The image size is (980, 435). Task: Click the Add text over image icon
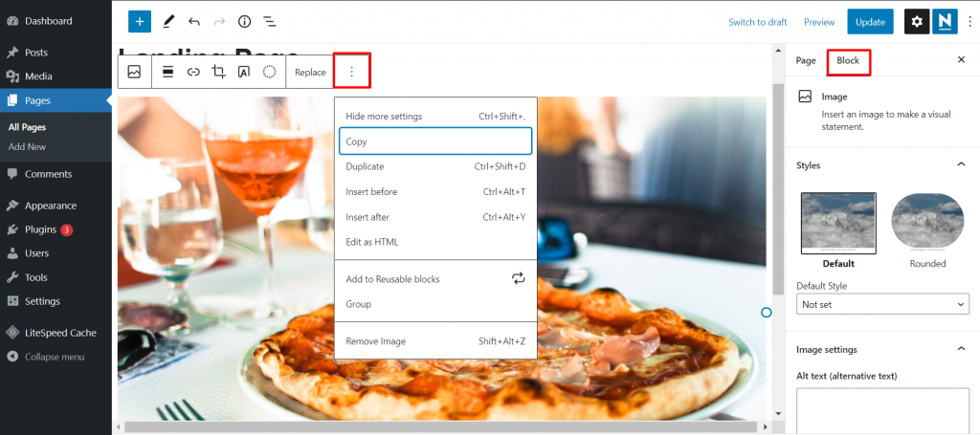click(x=244, y=72)
